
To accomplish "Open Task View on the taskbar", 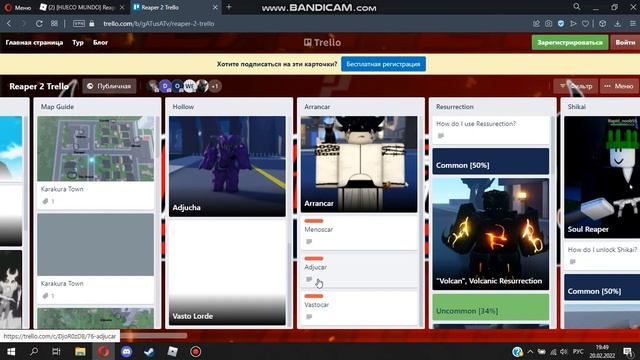I will pos(56,351).
